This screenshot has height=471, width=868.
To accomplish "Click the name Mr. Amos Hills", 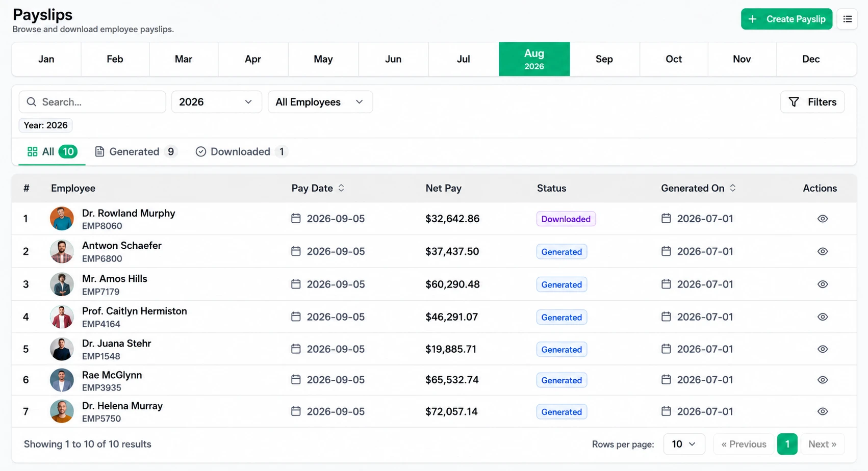I will [x=114, y=279].
